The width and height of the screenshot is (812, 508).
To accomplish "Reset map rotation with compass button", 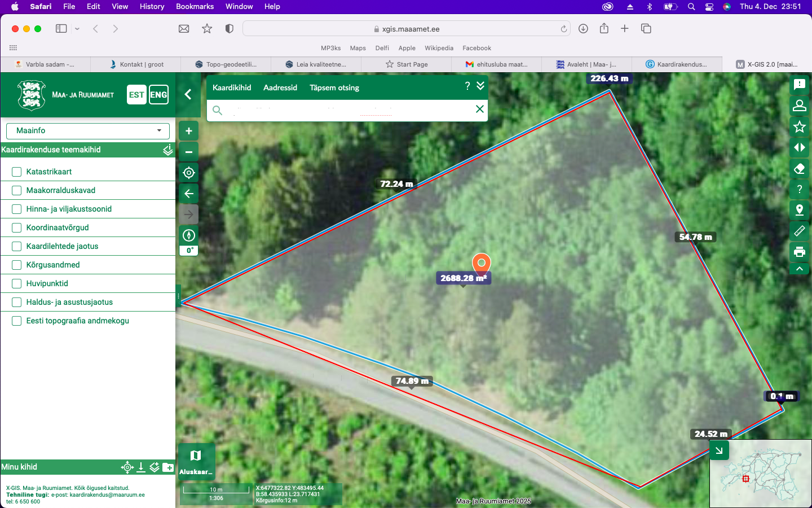I will point(189,235).
